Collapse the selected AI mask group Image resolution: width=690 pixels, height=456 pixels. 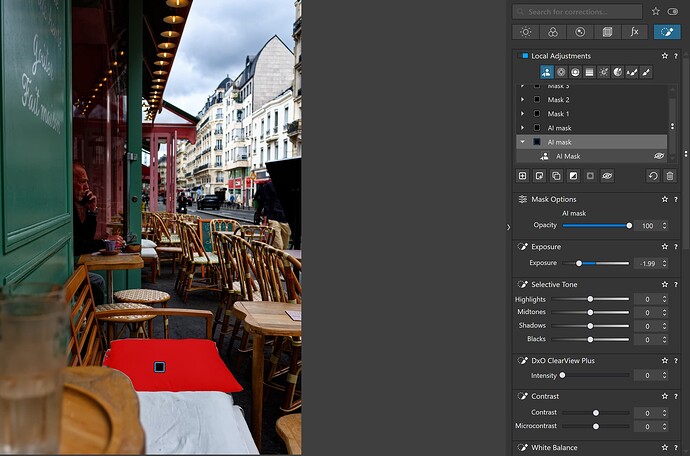tap(522, 142)
